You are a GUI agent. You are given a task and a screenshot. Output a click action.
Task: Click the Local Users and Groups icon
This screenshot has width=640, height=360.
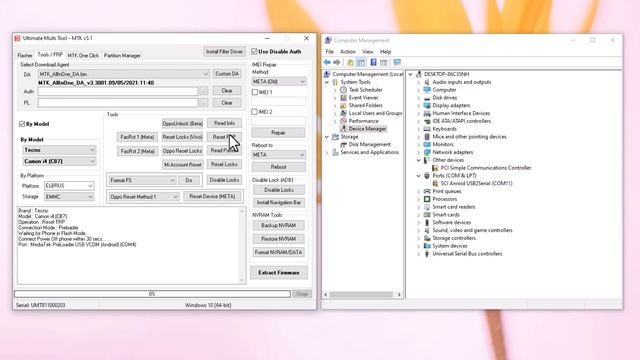[343, 113]
